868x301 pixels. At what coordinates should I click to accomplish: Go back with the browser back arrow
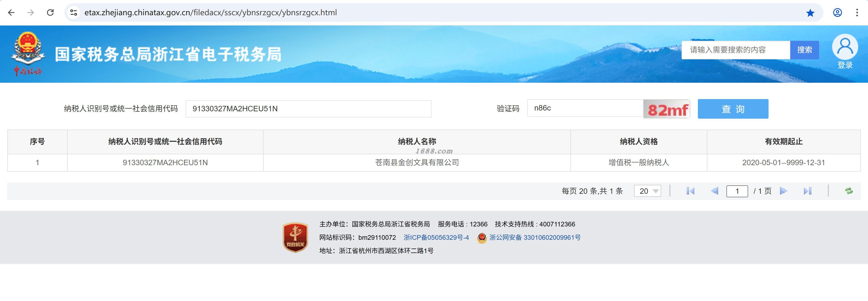[11, 13]
